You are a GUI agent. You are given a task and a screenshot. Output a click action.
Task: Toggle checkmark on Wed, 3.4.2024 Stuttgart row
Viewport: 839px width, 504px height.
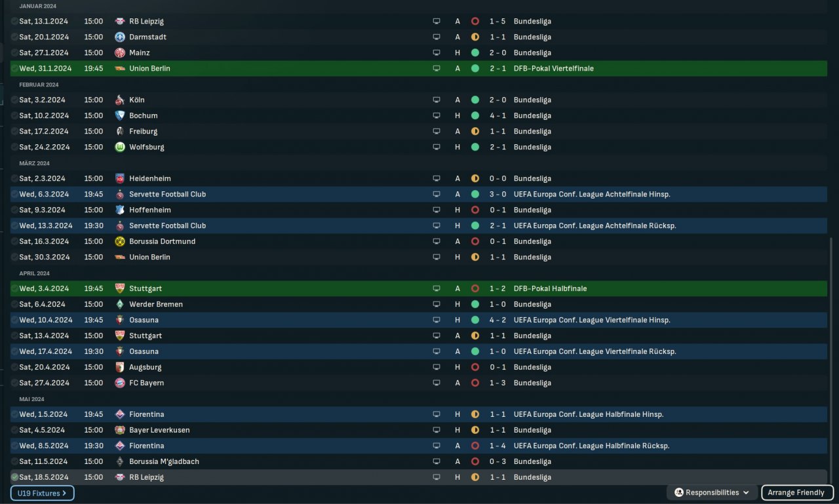click(x=14, y=288)
